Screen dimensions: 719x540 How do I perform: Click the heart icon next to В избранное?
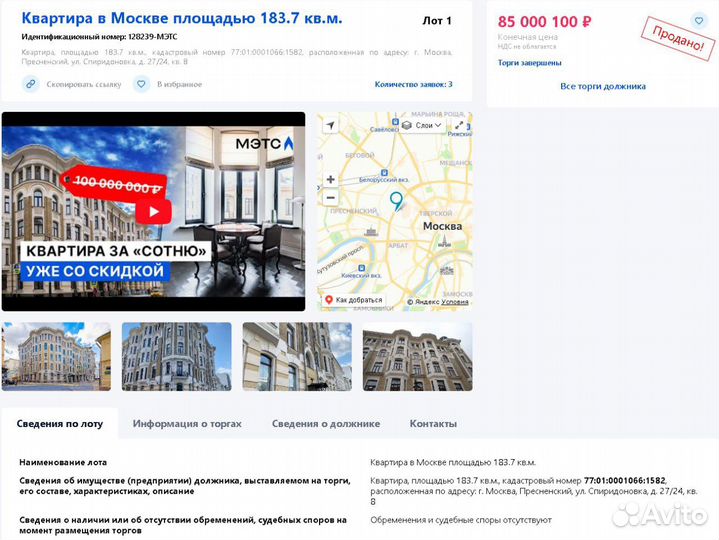141,84
